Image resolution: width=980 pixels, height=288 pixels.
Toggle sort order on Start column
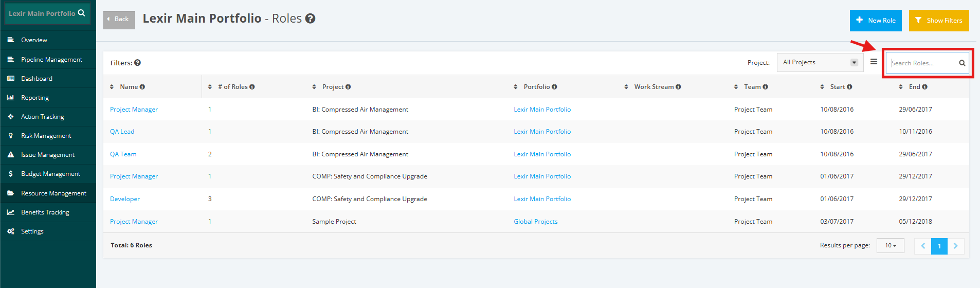tap(822, 87)
